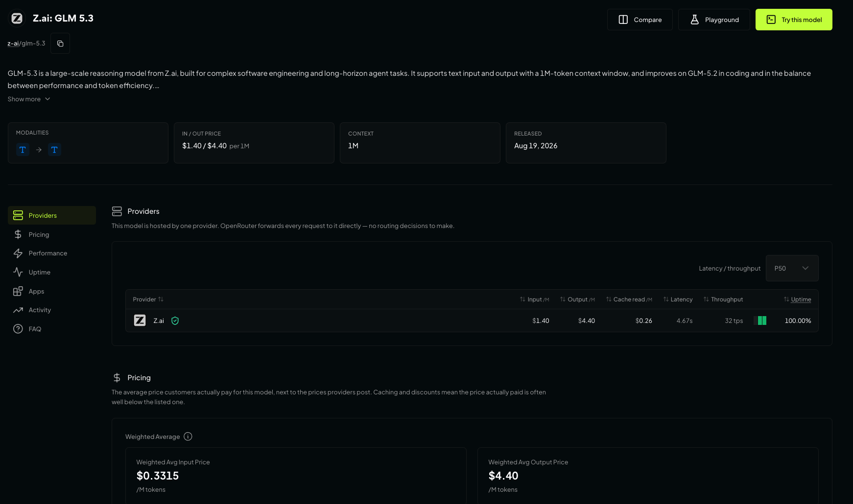853x504 pixels.
Task: Sort table by Throughput column
Action: tap(723, 299)
